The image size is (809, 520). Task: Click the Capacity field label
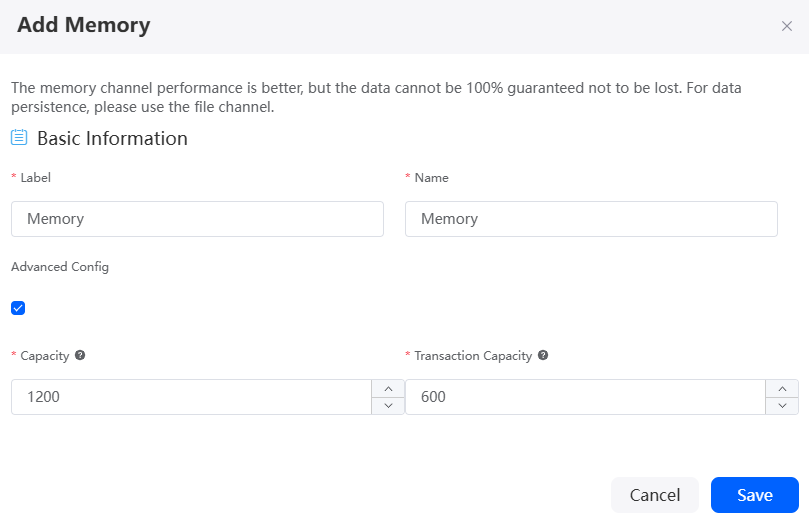click(44, 355)
